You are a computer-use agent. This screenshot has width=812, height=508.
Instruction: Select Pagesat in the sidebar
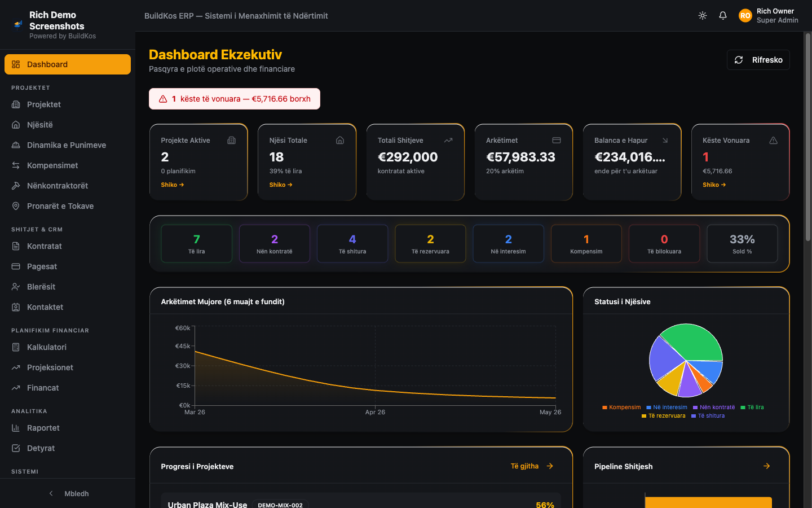click(68, 266)
